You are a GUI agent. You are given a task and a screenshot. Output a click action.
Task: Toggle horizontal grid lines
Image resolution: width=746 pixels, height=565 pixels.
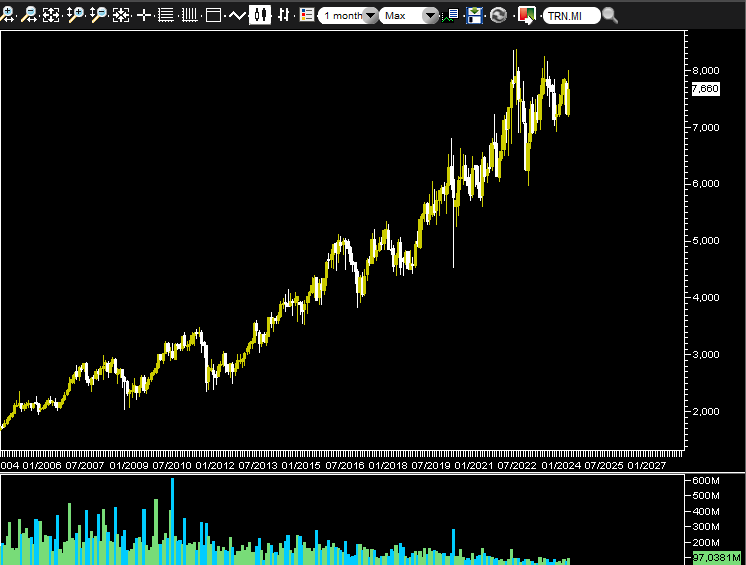point(166,15)
